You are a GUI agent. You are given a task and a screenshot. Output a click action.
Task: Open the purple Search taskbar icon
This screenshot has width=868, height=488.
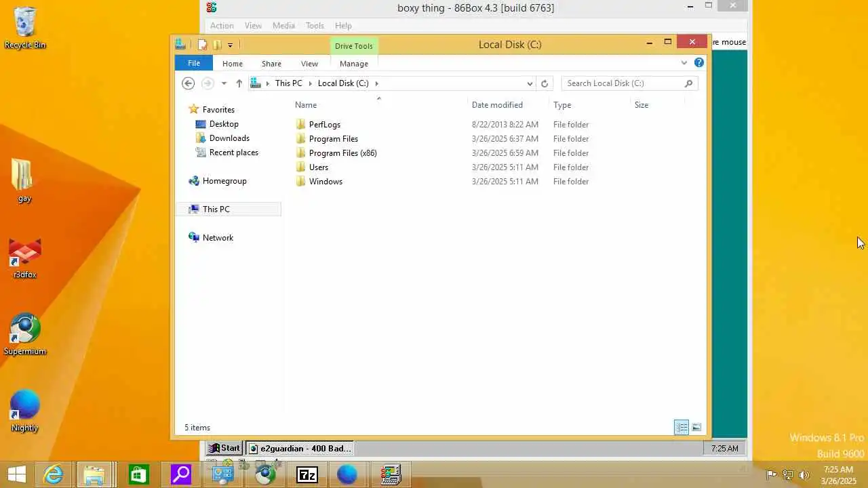point(181,474)
